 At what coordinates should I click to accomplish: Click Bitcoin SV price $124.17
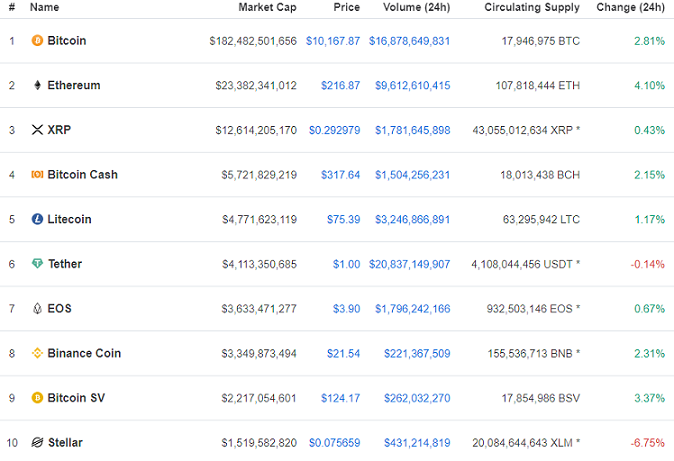[x=340, y=398]
